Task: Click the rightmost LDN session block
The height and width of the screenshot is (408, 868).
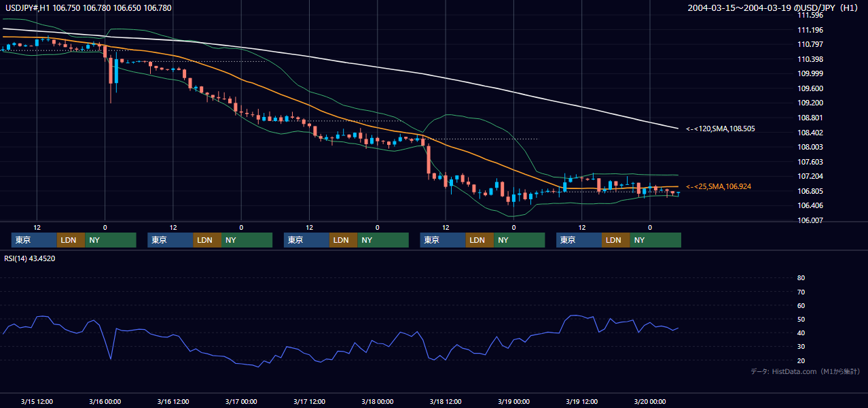Action: (x=615, y=240)
